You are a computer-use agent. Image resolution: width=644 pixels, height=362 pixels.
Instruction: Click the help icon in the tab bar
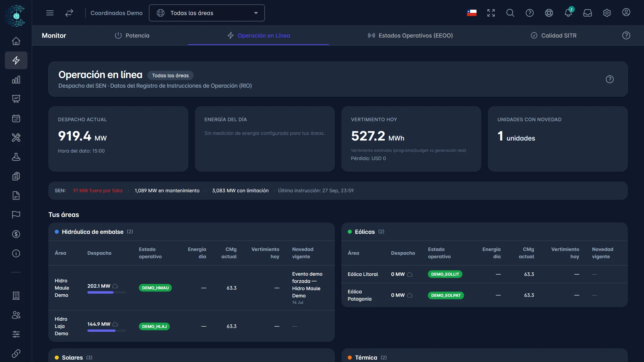coord(626,35)
